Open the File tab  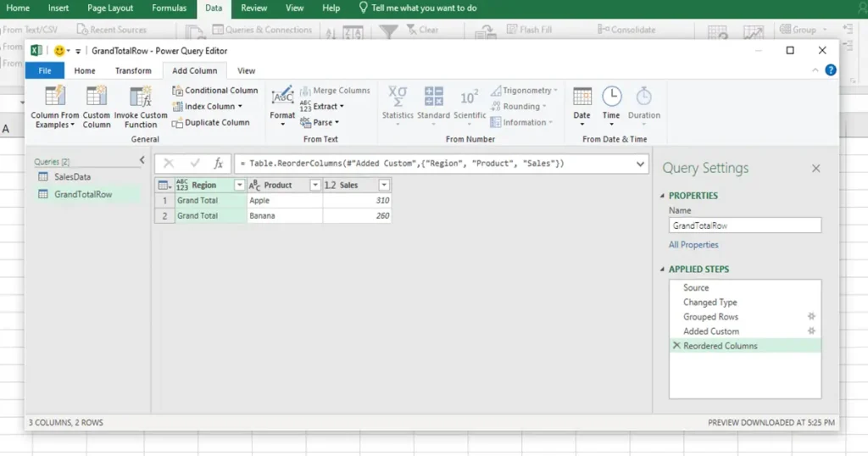(45, 70)
